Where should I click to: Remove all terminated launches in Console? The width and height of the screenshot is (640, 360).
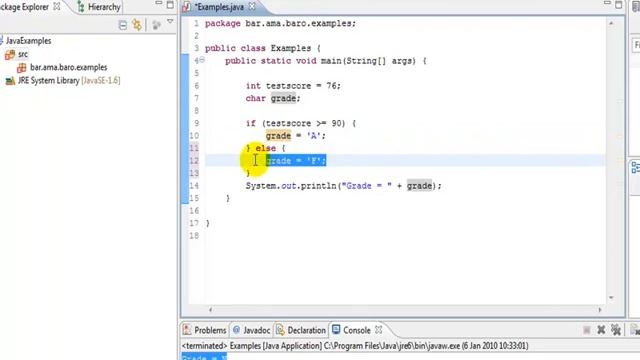pos(616,330)
